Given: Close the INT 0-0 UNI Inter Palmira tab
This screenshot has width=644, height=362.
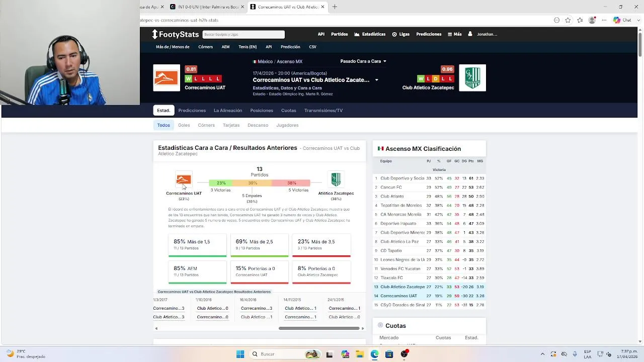Looking at the screenshot, I should tap(243, 7).
